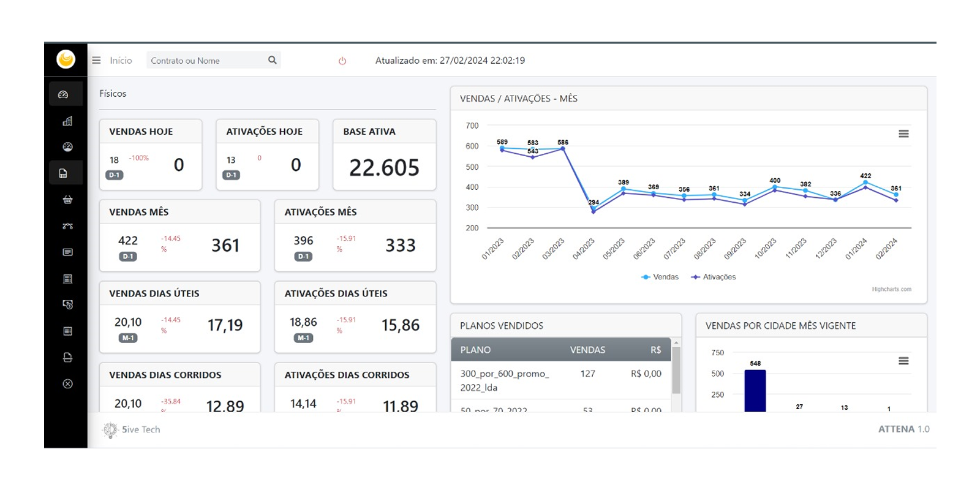Open the money exchange sidebar icon
The height and width of the screenshot is (490, 980).
pos(67,304)
